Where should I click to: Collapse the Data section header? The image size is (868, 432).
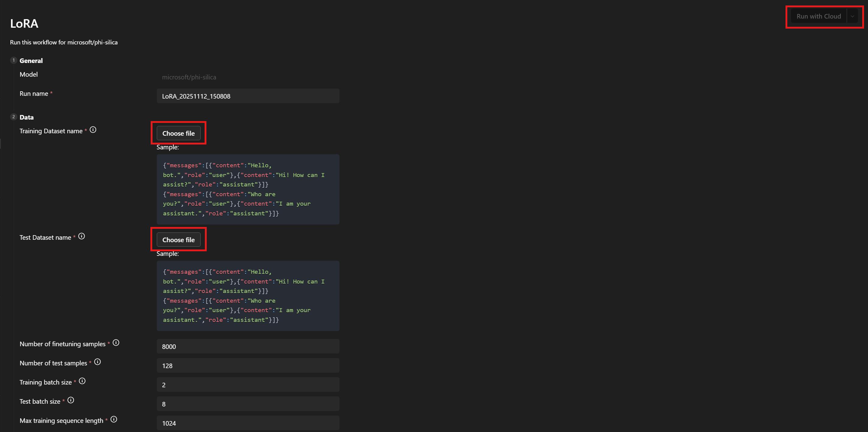coord(26,117)
